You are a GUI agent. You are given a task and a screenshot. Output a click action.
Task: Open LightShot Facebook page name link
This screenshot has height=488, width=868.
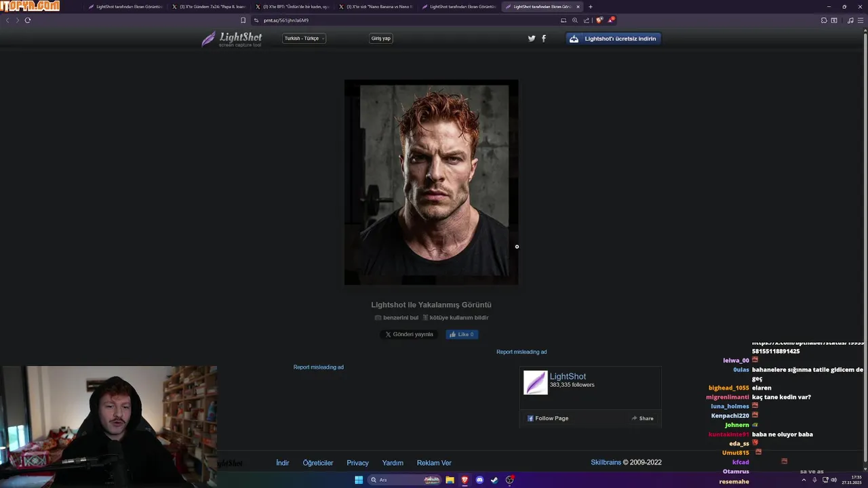pyautogui.click(x=568, y=376)
